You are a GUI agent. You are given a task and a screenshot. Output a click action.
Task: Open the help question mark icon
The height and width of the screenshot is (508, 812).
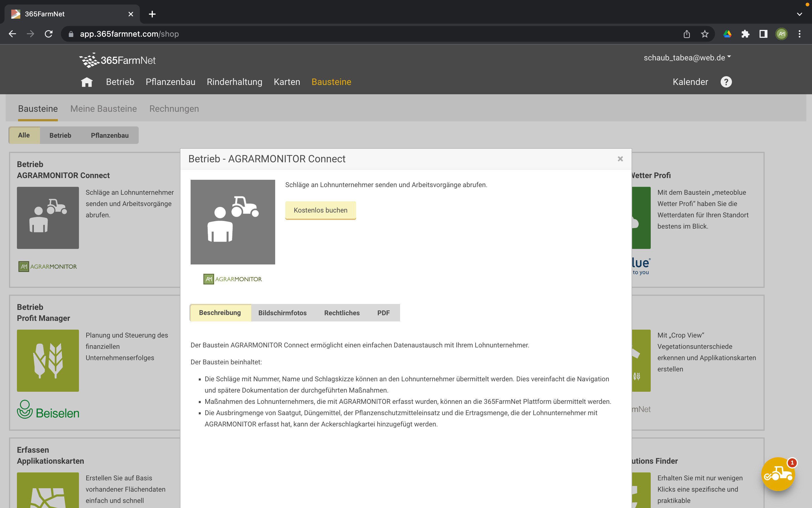pos(726,82)
